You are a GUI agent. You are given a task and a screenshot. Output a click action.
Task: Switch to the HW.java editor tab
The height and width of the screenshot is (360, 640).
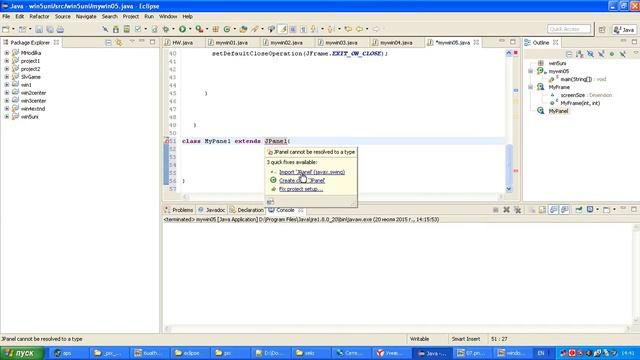tap(182, 42)
